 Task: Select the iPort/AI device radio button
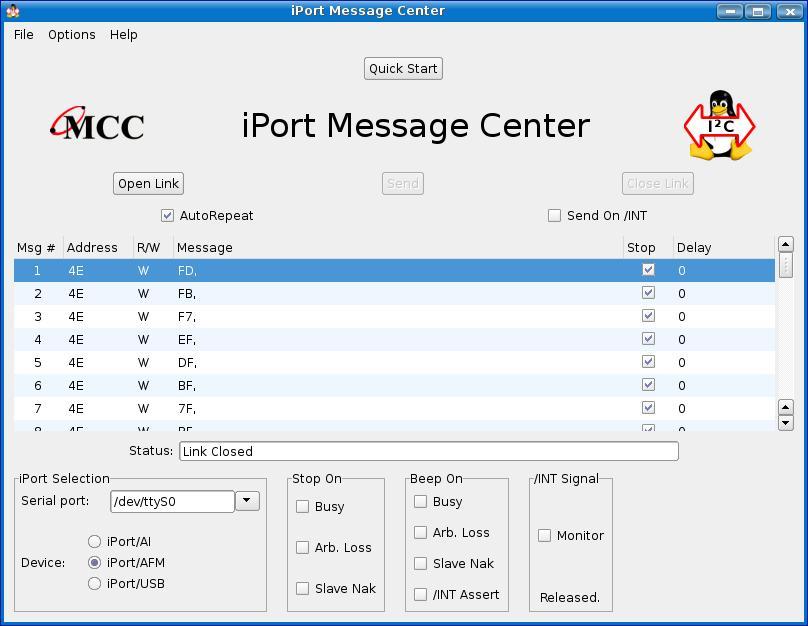94,542
